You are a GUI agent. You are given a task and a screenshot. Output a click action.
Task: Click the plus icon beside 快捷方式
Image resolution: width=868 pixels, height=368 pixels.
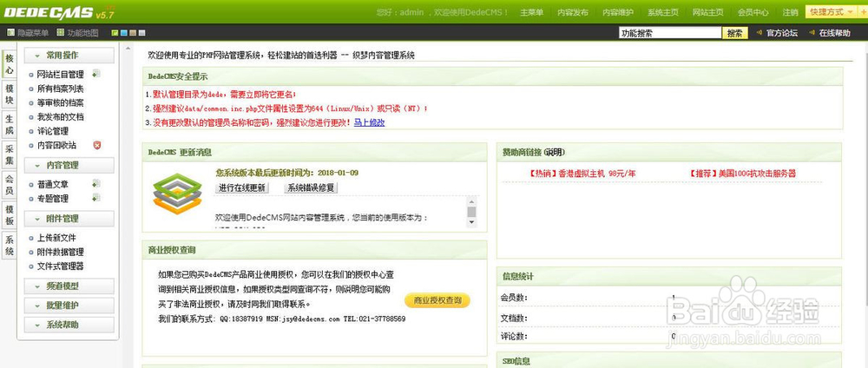[864, 12]
